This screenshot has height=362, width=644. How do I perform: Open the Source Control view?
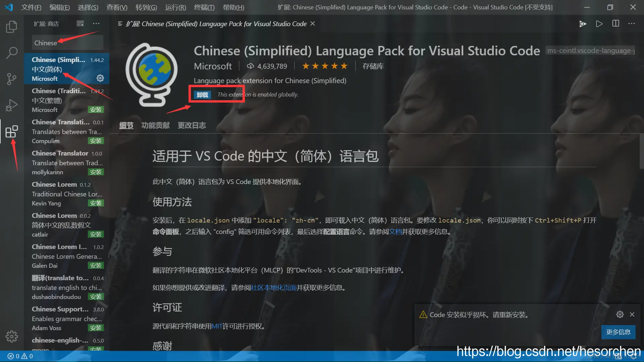coord(12,79)
